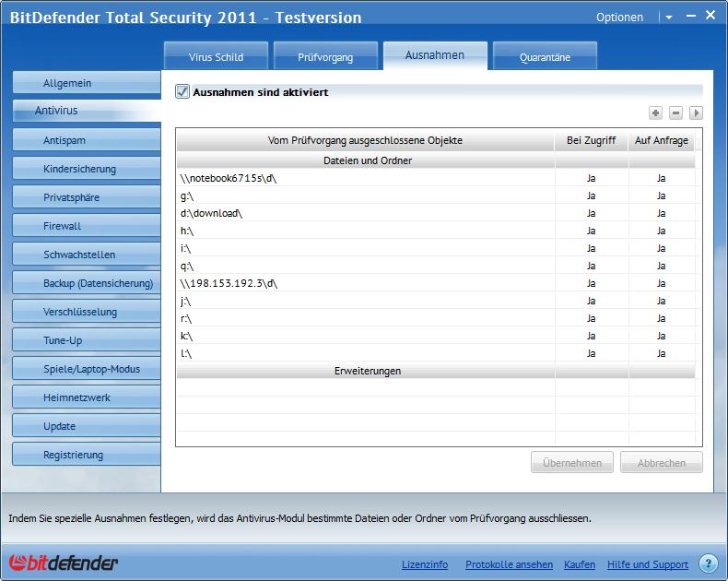Go to the Update section
Image resolution: width=728 pixels, height=581 pixels.
coord(87,426)
